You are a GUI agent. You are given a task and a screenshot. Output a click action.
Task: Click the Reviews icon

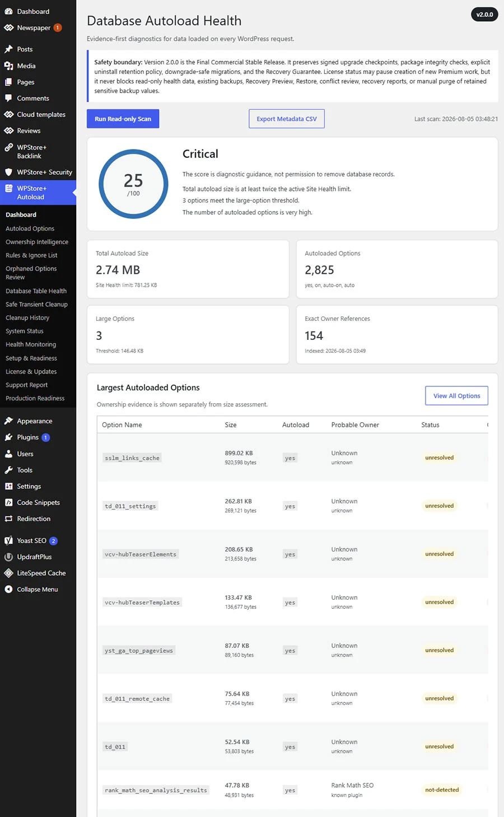[x=8, y=130]
